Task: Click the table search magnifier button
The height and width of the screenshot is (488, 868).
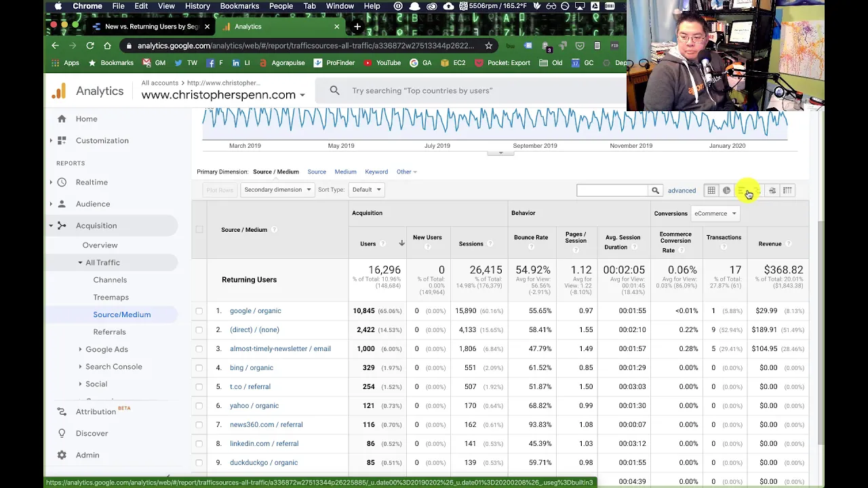Action: (x=655, y=190)
